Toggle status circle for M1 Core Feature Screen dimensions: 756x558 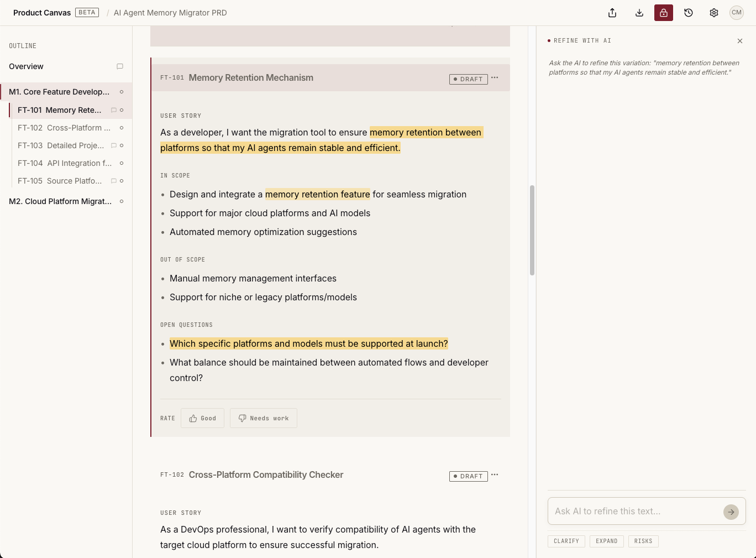click(122, 92)
